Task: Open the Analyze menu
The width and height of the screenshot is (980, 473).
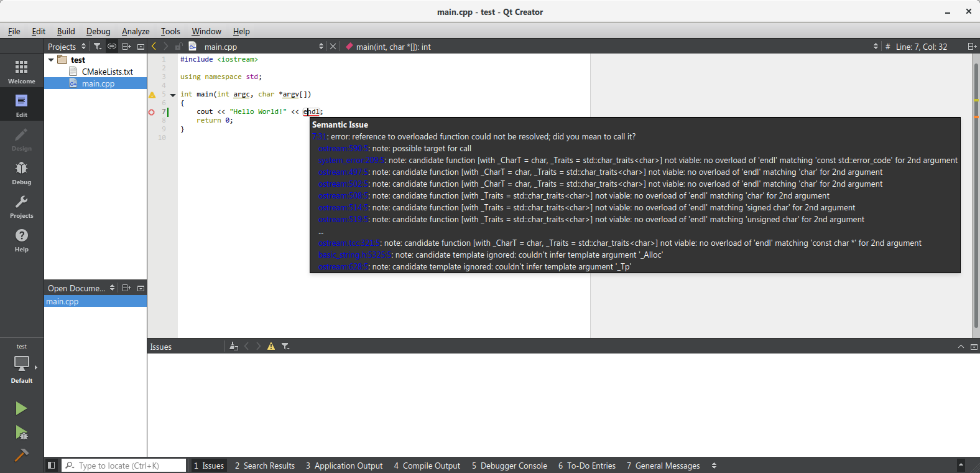Action: click(136, 31)
